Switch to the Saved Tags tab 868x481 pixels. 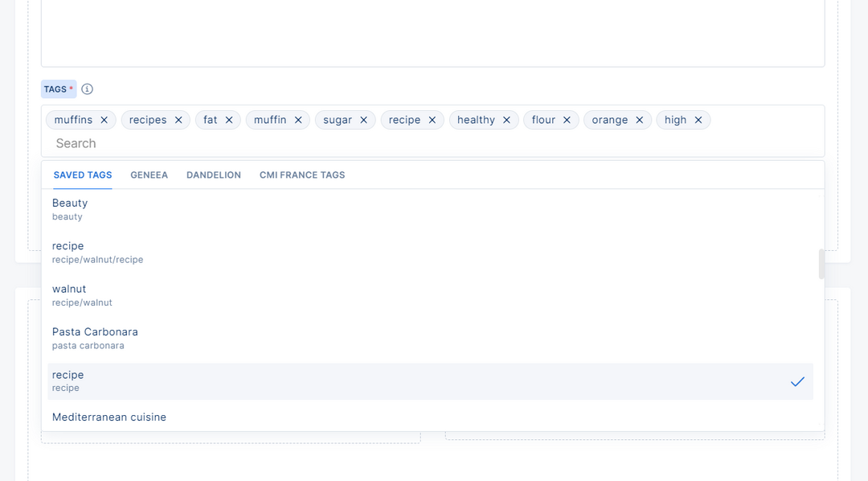(83, 175)
